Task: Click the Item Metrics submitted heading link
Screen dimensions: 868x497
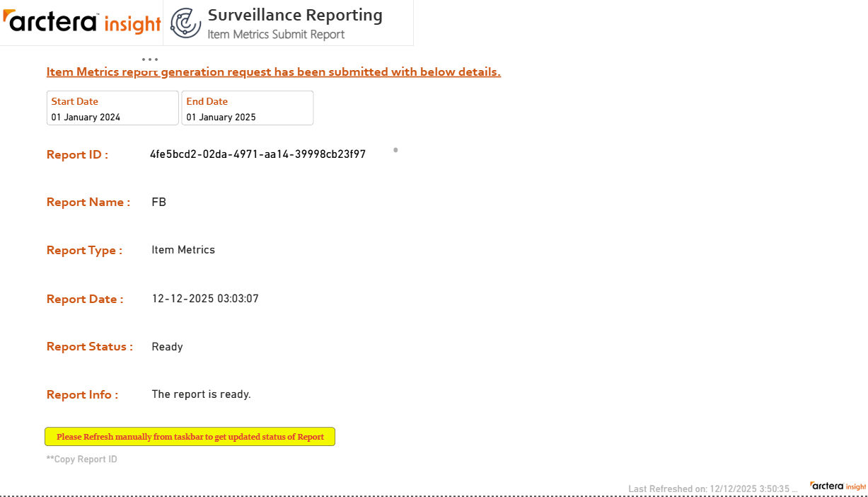Action: click(x=274, y=72)
